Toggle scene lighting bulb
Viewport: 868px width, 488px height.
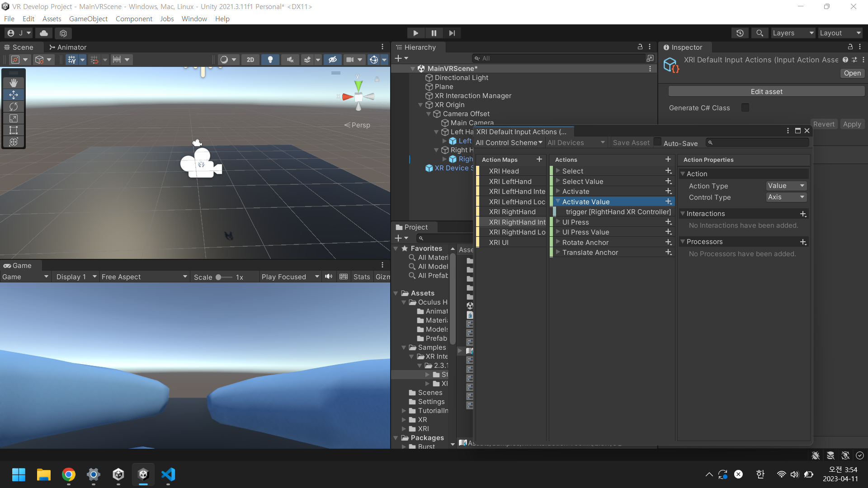pyautogui.click(x=270, y=60)
